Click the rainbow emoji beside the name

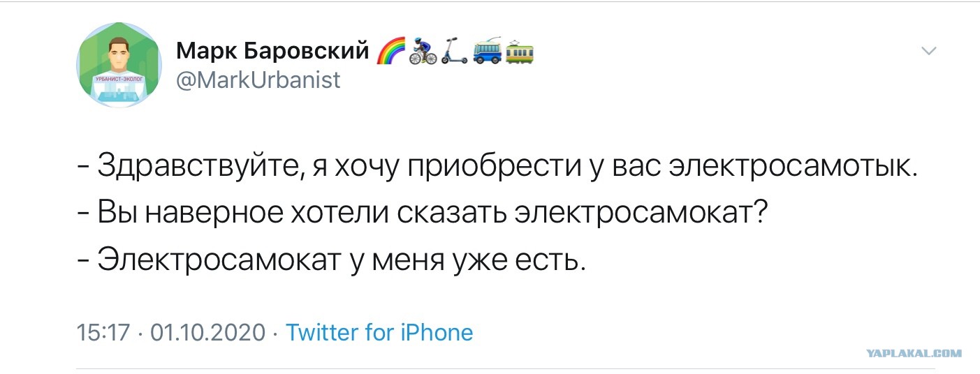[388, 52]
